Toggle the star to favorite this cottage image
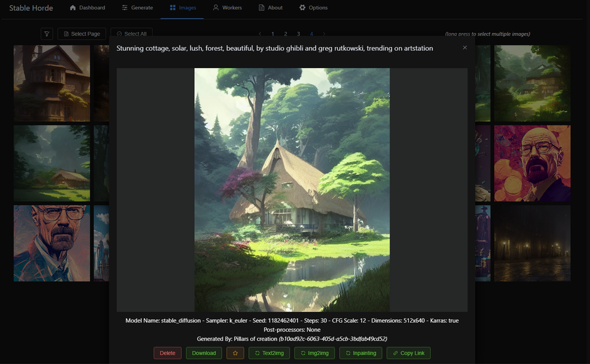 pos(235,353)
